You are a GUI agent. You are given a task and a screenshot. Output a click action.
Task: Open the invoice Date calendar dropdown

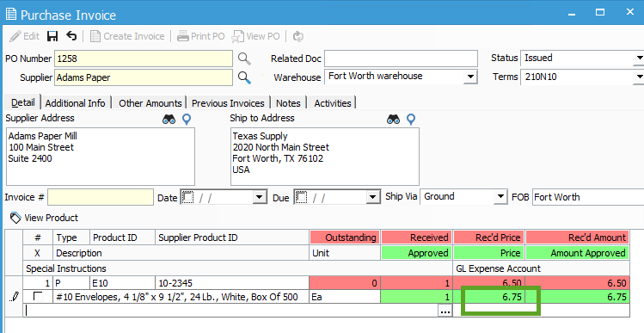(259, 197)
